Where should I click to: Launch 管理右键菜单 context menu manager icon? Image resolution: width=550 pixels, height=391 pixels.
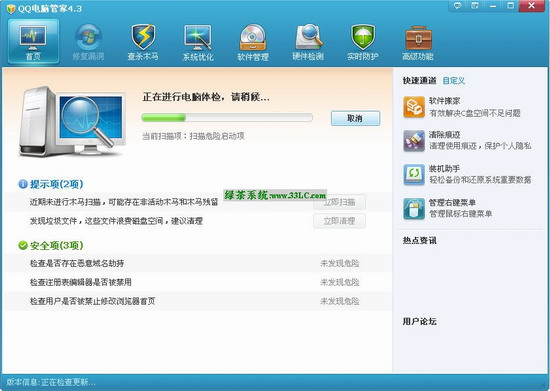(x=414, y=208)
